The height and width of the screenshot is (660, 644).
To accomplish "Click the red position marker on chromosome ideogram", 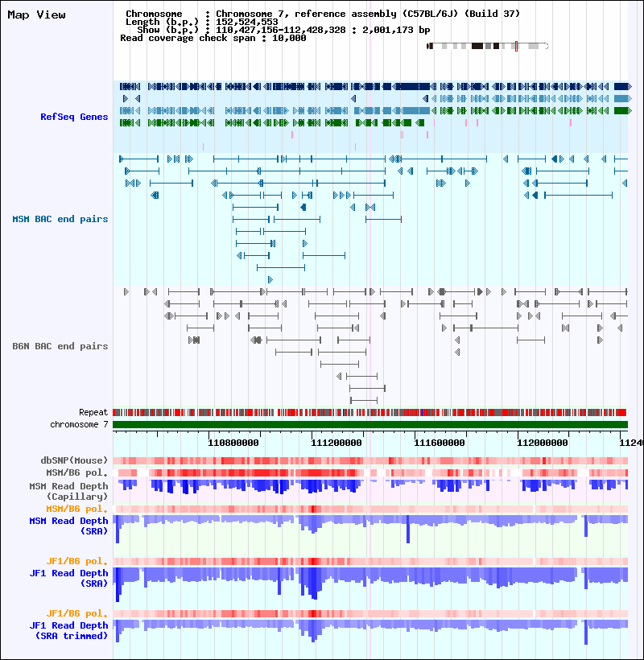I will 517,47.
